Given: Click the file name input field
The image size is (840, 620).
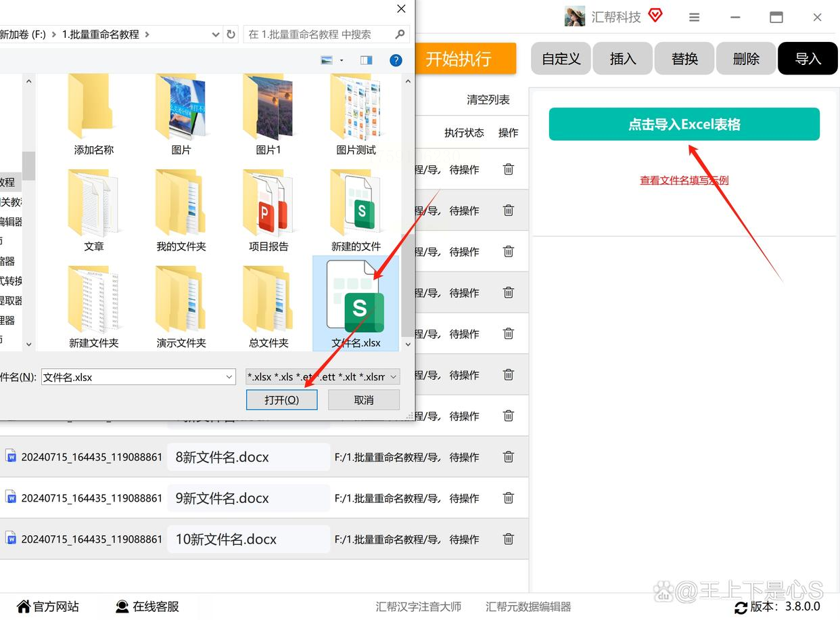Looking at the screenshot, I should pos(138,377).
